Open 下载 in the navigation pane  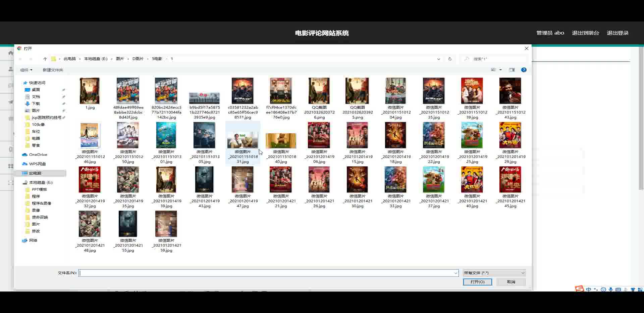click(36, 104)
